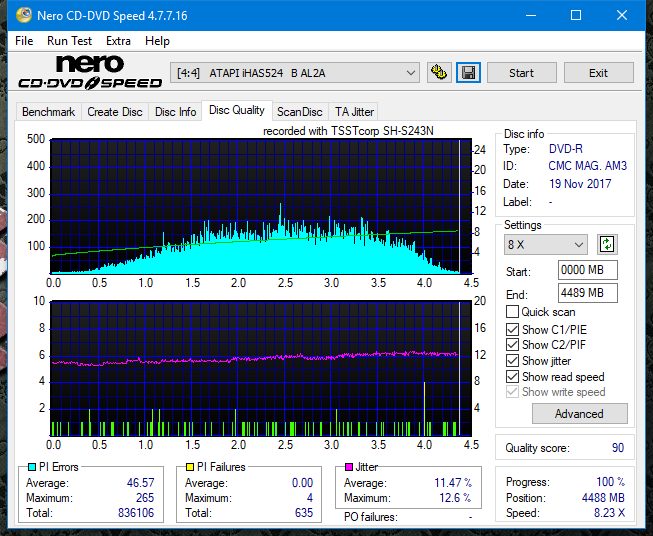Click PI Failures total 635
Viewport: 653px width, 536px height.
pyautogui.click(x=304, y=513)
